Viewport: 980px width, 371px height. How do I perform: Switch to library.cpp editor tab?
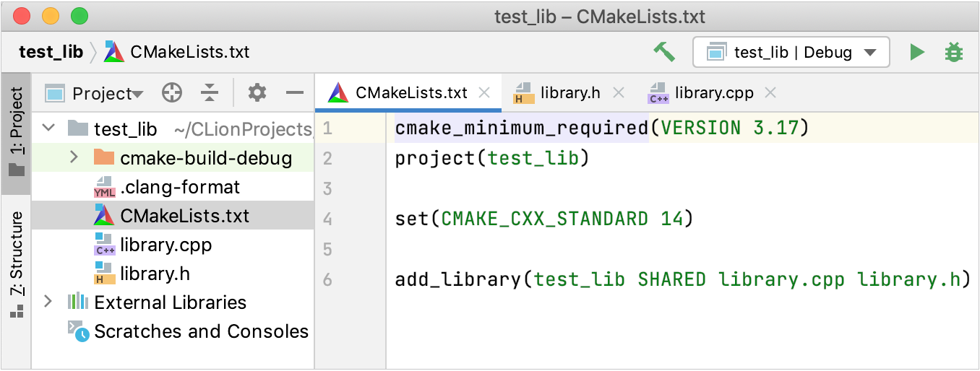tap(714, 93)
